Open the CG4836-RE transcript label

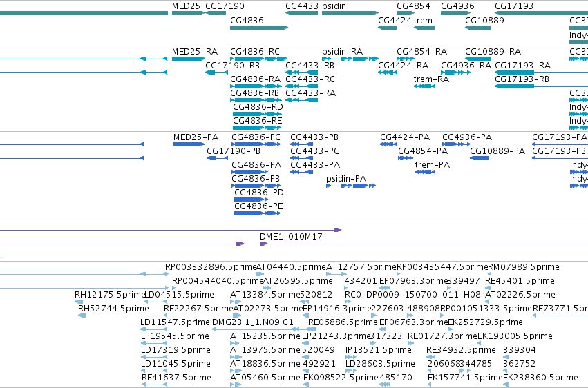click(258, 121)
